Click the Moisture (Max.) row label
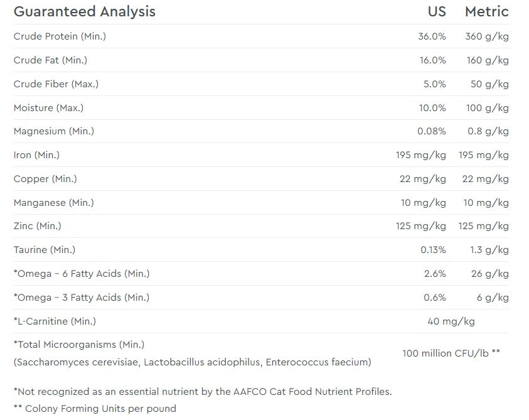 point(48,108)
